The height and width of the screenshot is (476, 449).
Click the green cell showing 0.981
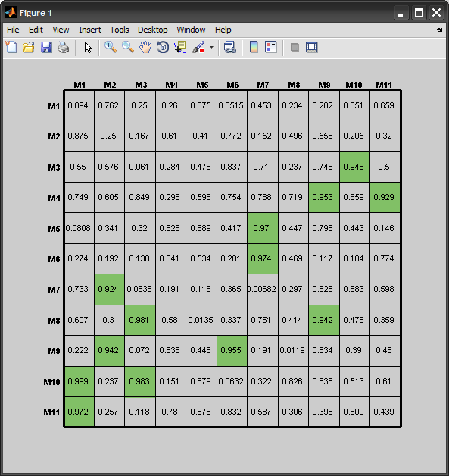click(x=140, y=321)
